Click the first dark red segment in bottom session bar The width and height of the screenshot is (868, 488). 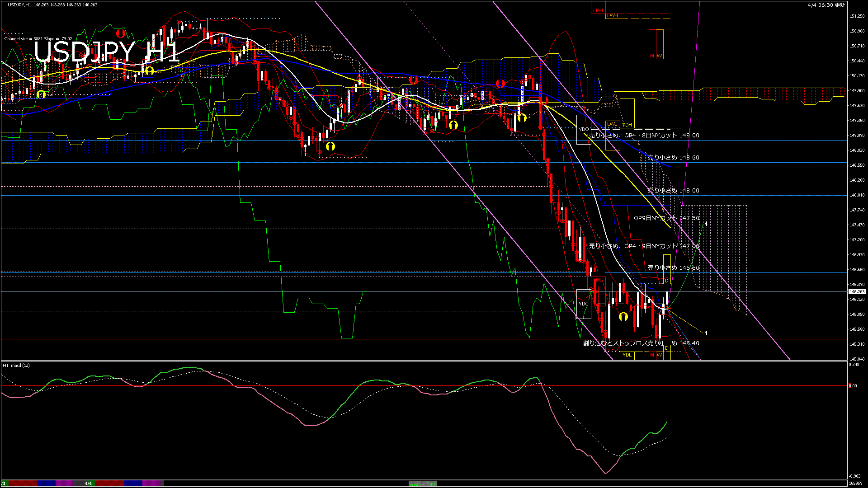click(23, 483)
